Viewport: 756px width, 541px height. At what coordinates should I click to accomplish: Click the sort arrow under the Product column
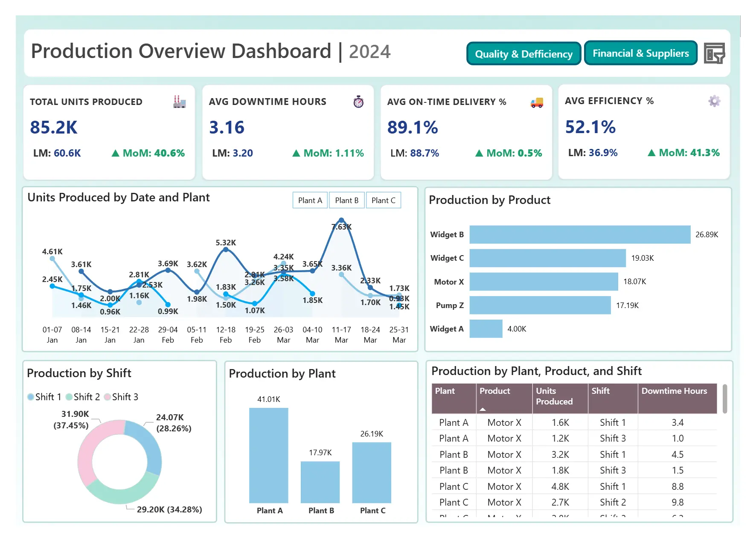coord(483,409)
